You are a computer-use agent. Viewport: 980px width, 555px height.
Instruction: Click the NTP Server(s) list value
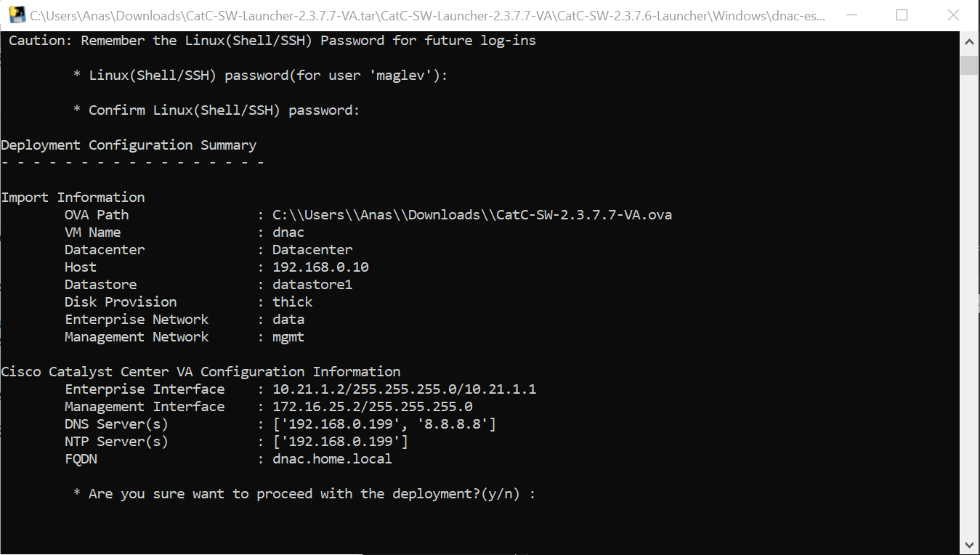[x=340, y=442]
